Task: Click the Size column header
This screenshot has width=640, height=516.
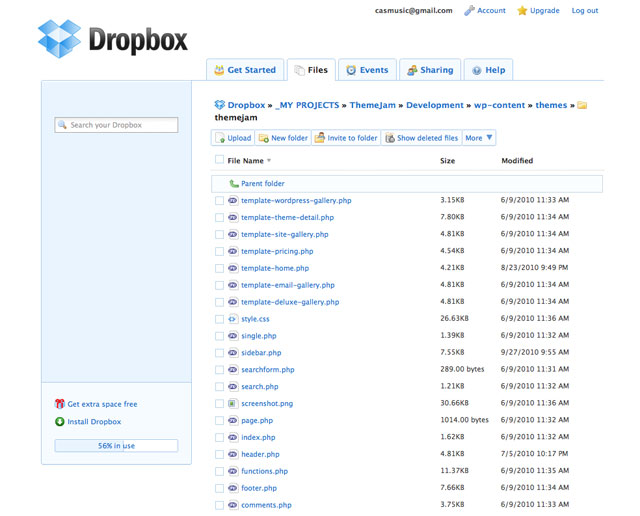Action: 447,161
